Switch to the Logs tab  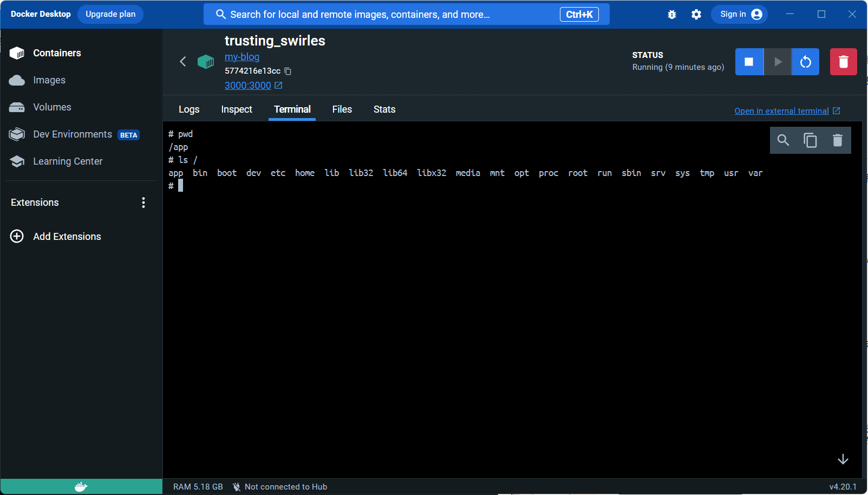point(189,109)
